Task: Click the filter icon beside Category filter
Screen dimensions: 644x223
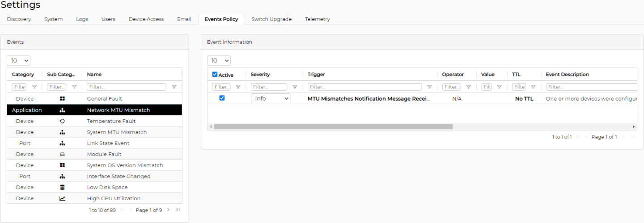Action: (34, 87)
